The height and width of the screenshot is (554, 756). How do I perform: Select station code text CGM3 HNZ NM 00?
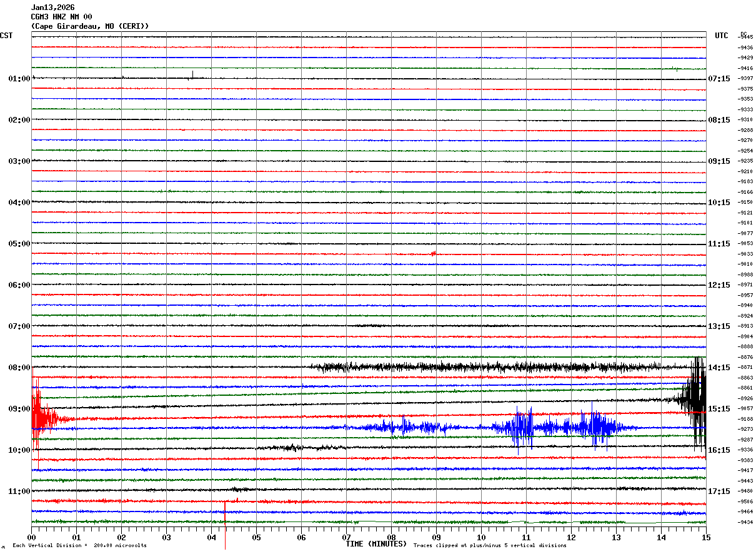click(61, 17)
